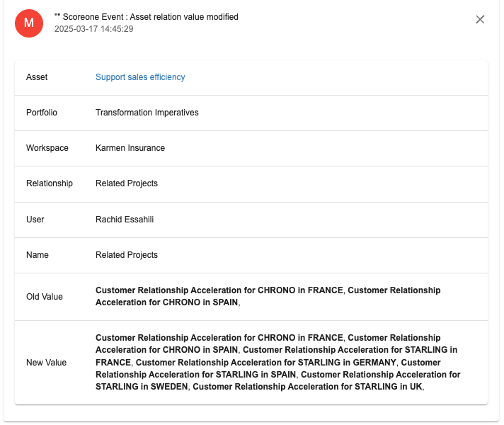Click Transformation Imperatives portfolio value
The width and height of the screenshot is (504, 425).
pos(147,113)
